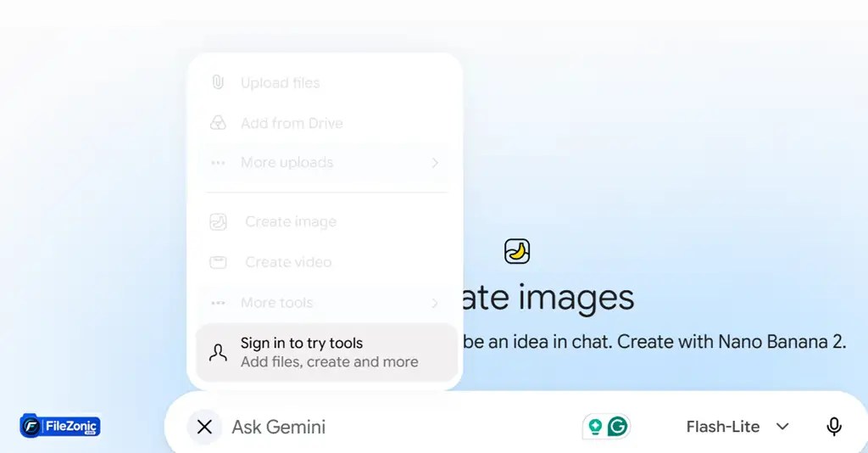Select Upload files menu entry
The image size is (868, 453).
[x=325, y=82]
